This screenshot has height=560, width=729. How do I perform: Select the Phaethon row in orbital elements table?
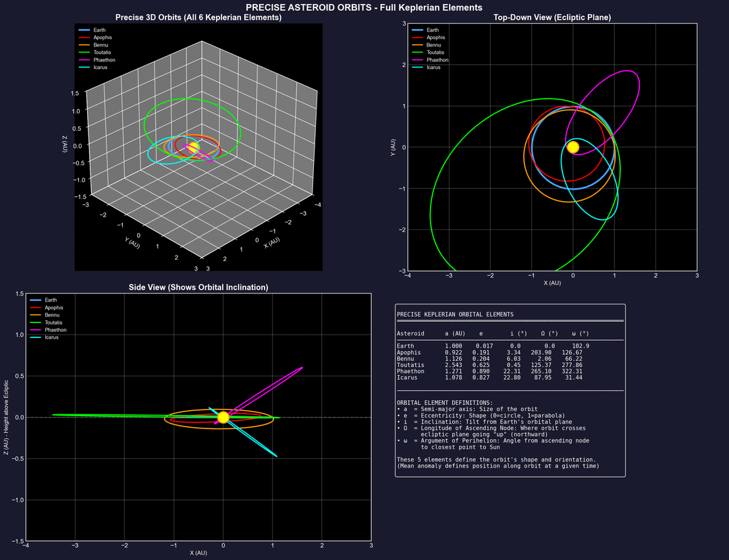(x=493, y=371)
